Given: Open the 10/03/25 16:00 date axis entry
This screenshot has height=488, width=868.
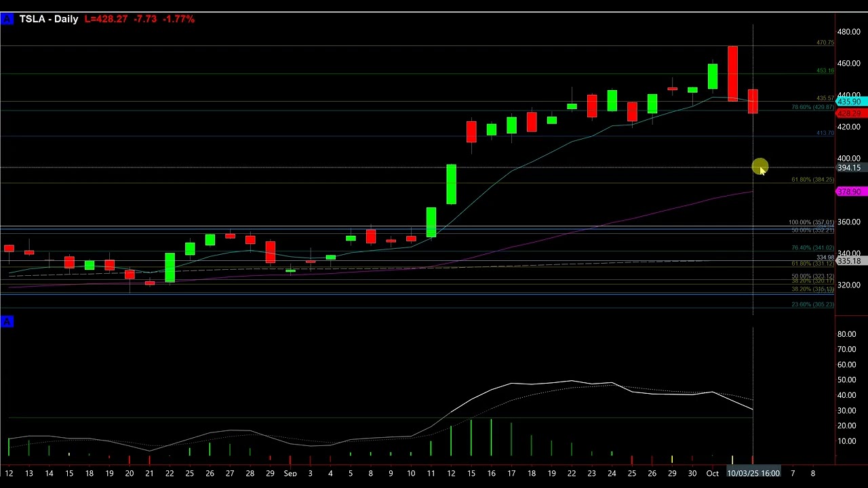Looking at the screenshot, I should click(753, 472).
